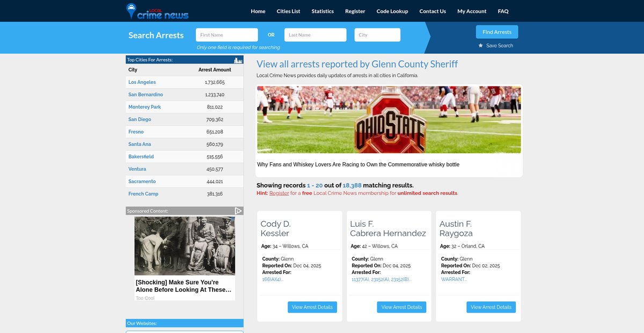Click the WARRANT charge link for Austin Raygoza
Viewport: 644px width, 333px height.
454,279
